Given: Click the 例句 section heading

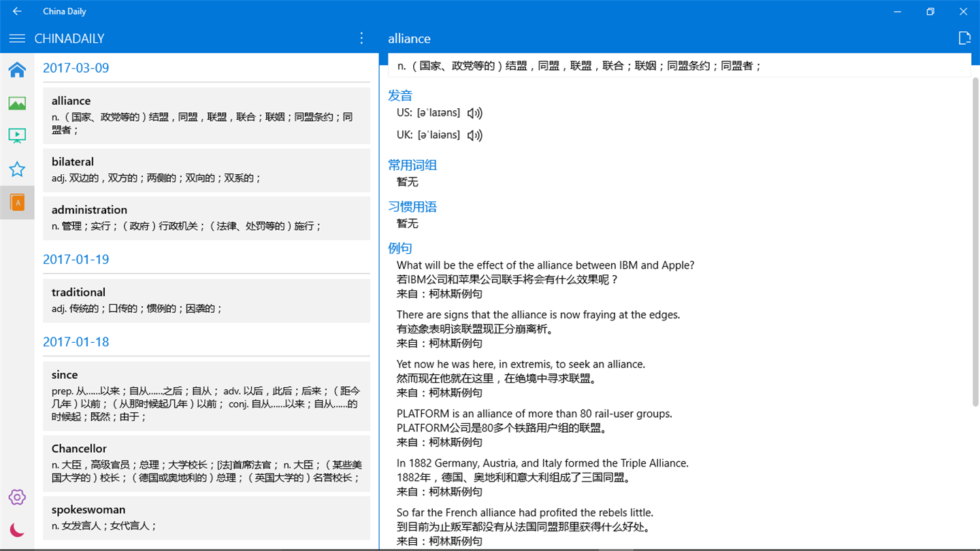Looking at the screenshot, I should point(400,248).
